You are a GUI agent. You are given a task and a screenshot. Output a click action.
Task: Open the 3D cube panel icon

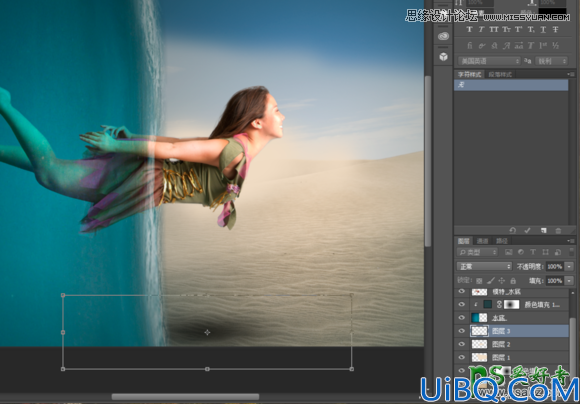point(444,57)
